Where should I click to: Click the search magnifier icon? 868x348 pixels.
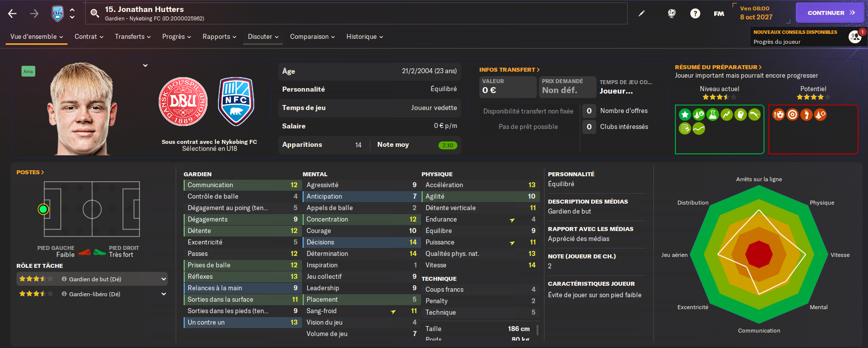pos(95,13)
